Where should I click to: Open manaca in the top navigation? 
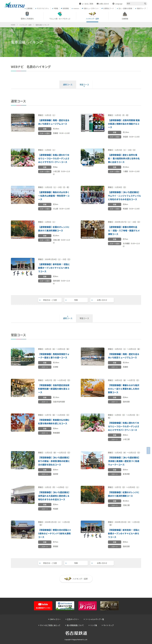(x=75, y=9)
